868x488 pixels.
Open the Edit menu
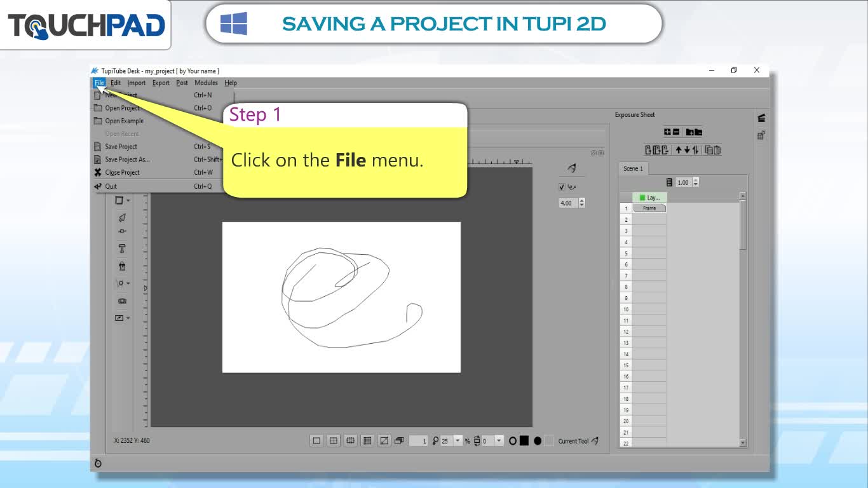(x=115, y=83)
